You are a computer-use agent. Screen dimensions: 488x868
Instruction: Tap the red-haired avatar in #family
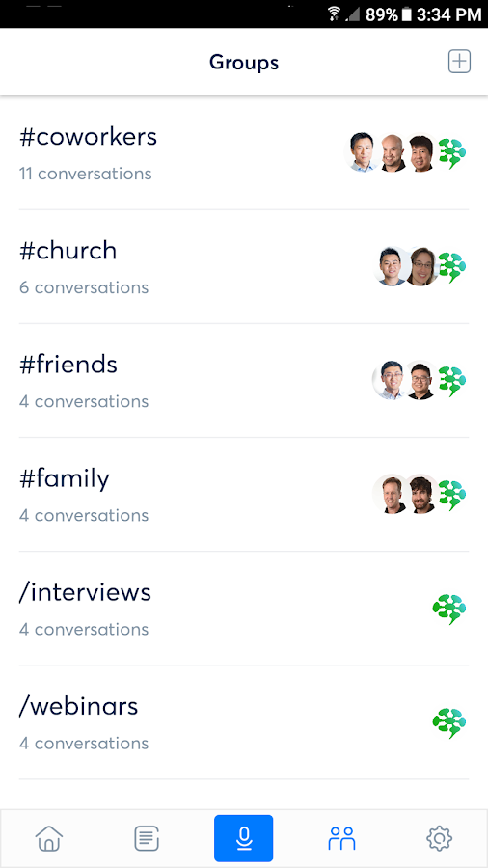pos(392,494)
